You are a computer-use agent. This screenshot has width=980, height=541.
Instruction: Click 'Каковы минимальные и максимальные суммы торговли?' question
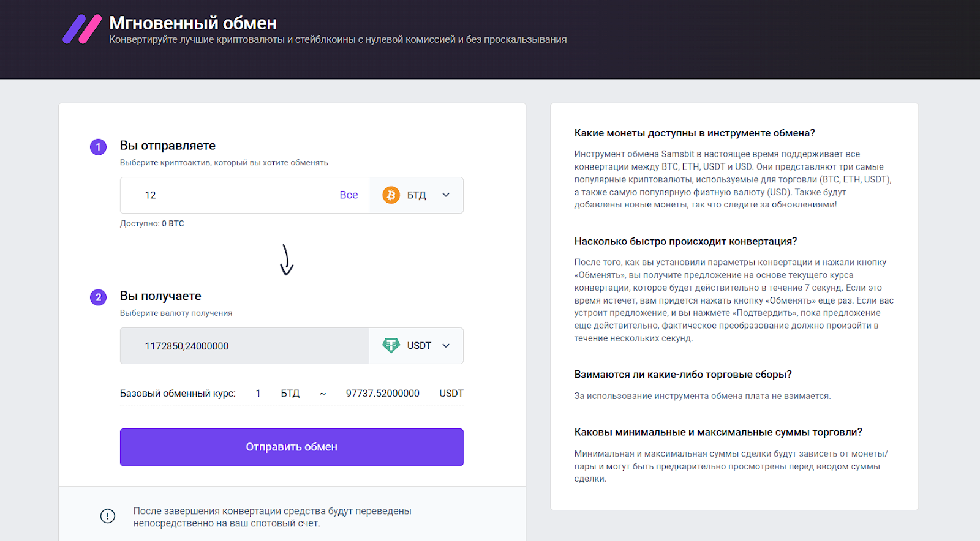point(718,431)
